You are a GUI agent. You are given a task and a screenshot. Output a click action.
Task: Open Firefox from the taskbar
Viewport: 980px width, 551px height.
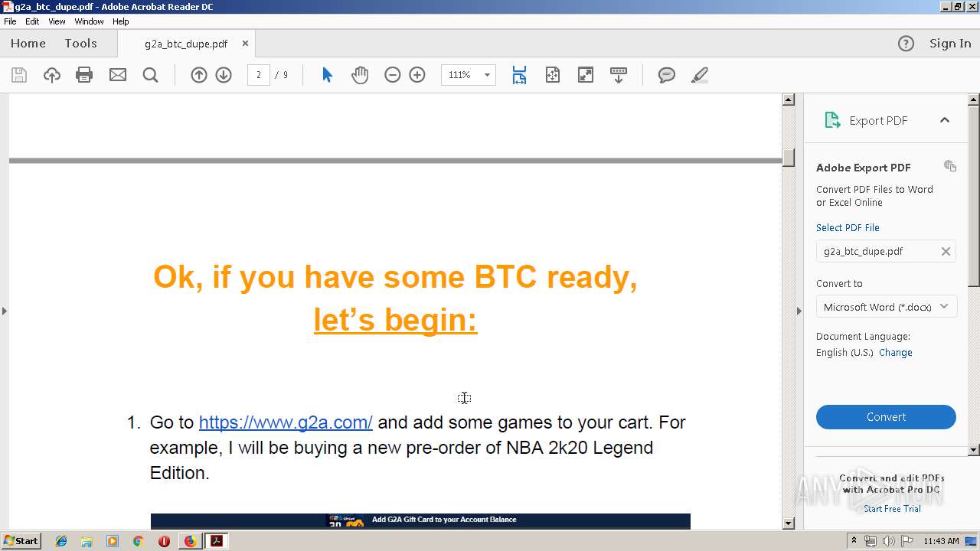[x=190, y=541]
